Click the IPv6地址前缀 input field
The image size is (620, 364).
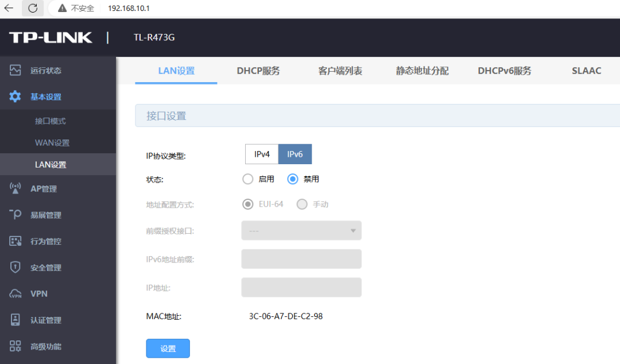click(301, 259)
